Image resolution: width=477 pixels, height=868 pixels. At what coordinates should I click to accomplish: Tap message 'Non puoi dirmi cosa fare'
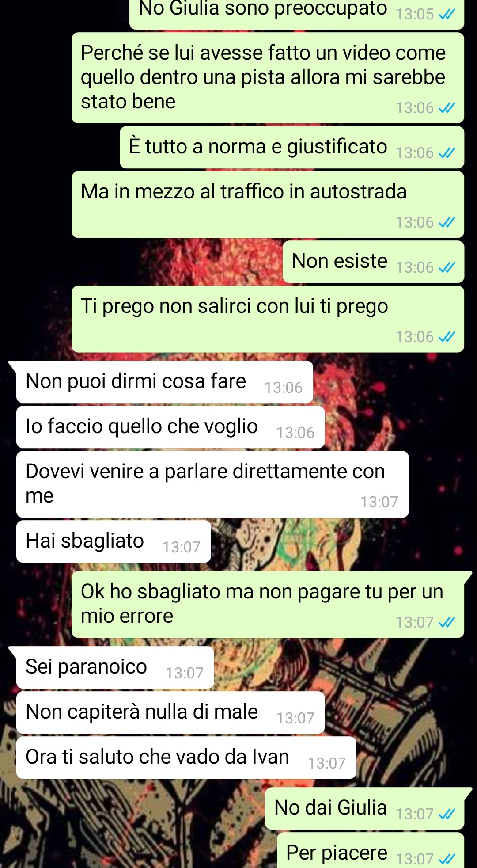click(x=164, y=382)
